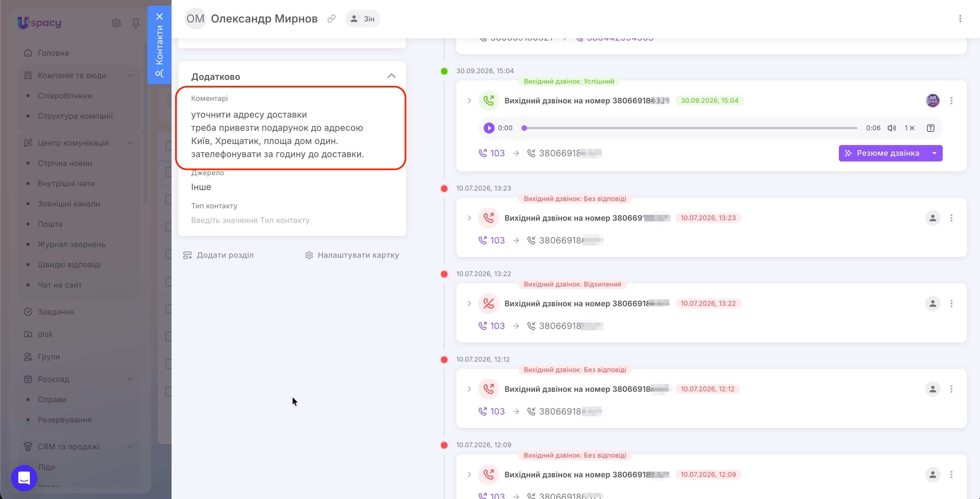
Task: Play the 30.09.2026 call recording
Action: 489,128
